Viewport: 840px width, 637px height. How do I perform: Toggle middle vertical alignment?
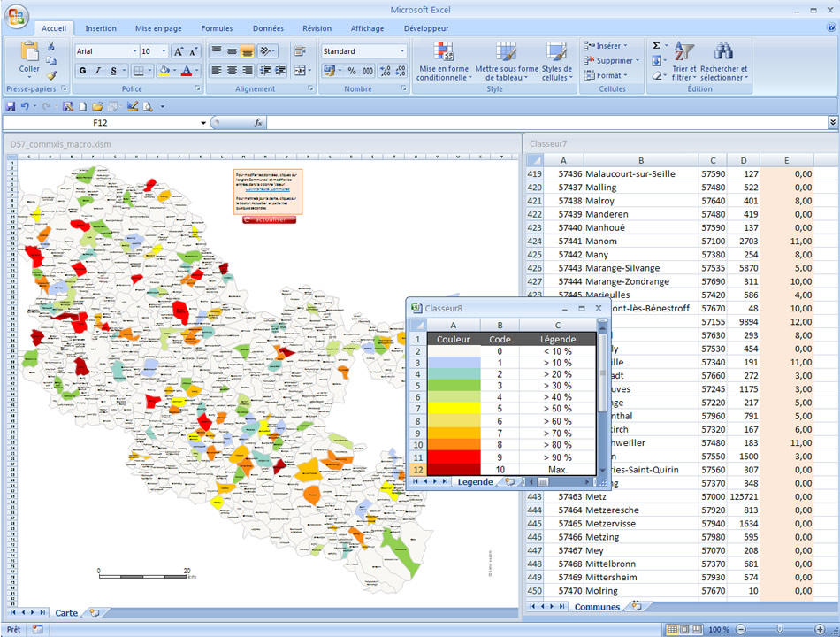tap(232, 51)
